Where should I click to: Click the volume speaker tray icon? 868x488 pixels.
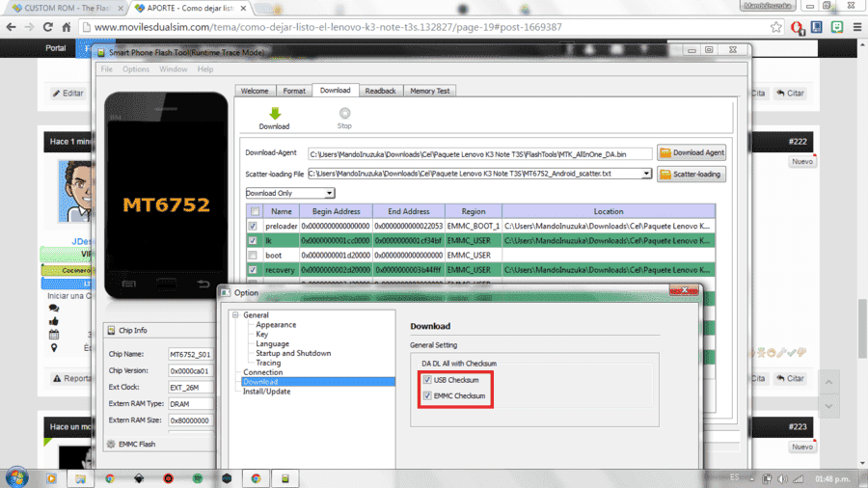pos(782,478)
